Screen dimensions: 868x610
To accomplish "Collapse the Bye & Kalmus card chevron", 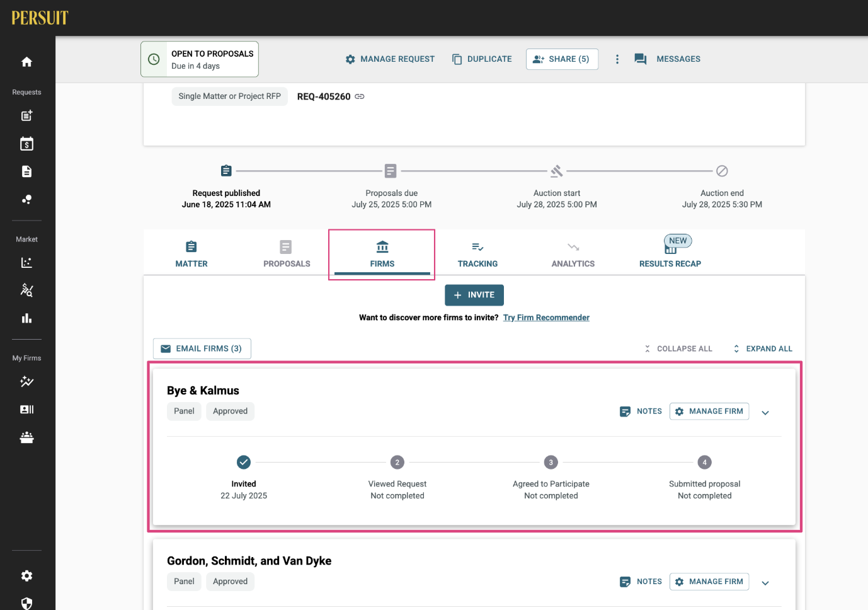I will click(765, 413).
